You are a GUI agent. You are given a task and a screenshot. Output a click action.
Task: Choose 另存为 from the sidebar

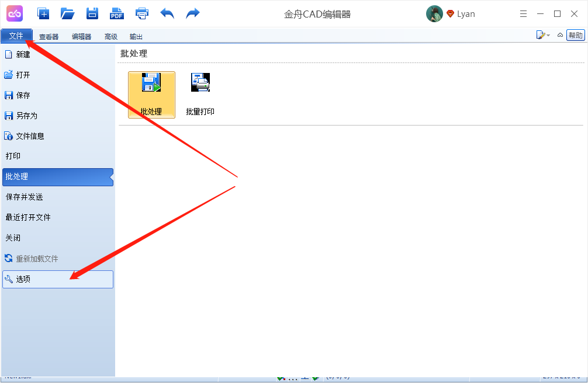26,116
